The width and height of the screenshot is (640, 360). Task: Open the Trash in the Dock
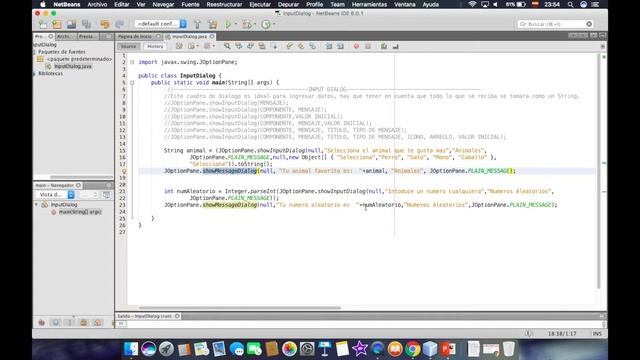point(509,349)
